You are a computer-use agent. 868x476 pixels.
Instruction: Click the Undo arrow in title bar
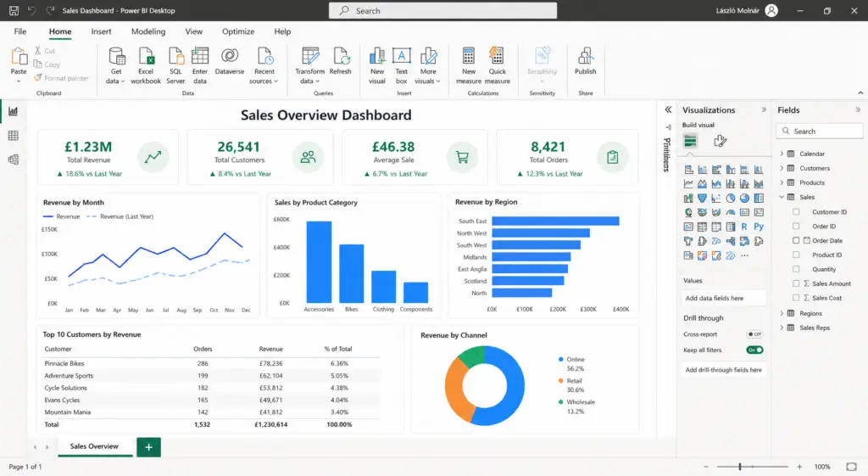pyautogui.click(x=32, y=10)
